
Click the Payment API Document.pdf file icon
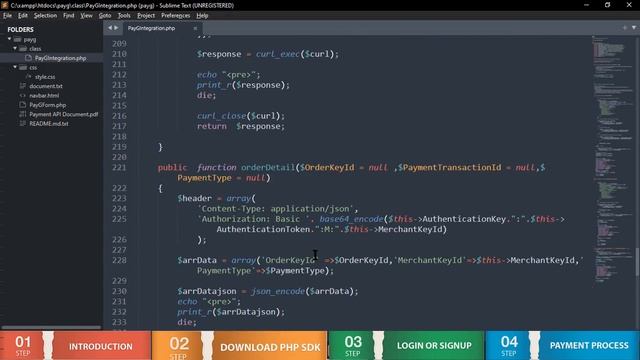tap(23, 114)
